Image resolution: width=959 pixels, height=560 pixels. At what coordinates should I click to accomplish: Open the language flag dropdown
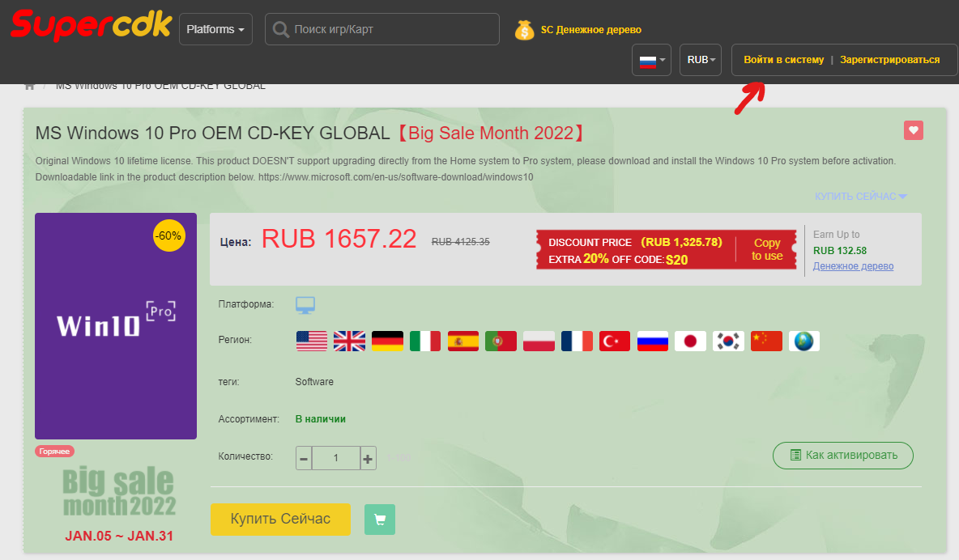651,60
